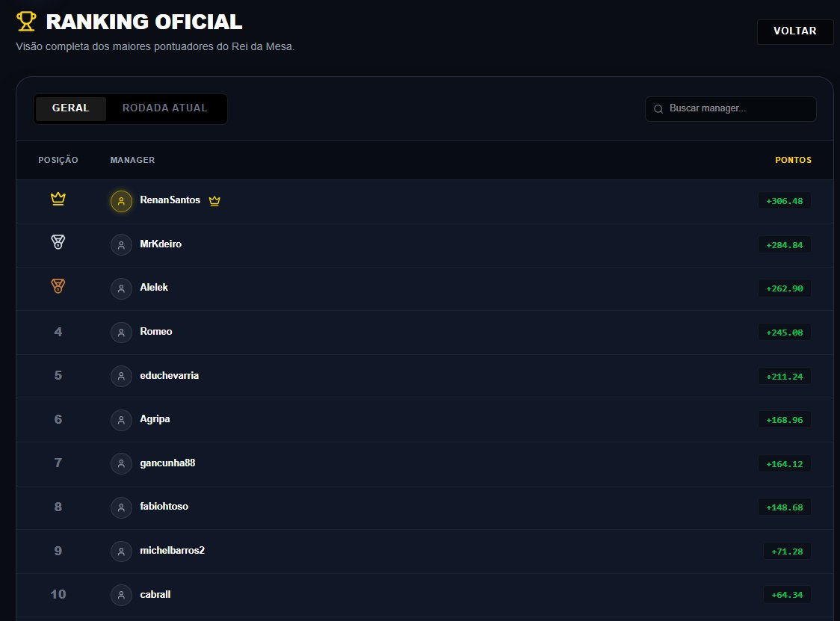Click the subtitle Visão completa dos maiores pontuadores
This screenshot has width=840, height=621.
click(x=155, y=46)
